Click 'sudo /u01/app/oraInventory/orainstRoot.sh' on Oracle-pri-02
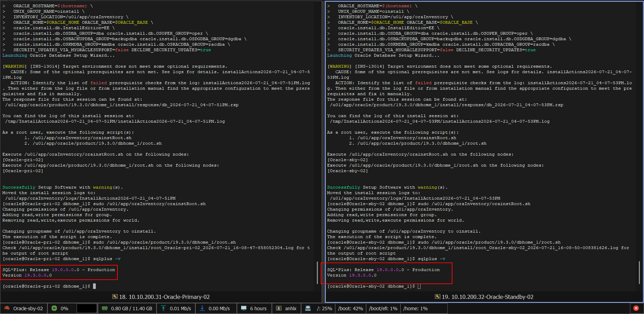The width and height of the screenshot is (644, 314). pos(149,204)
